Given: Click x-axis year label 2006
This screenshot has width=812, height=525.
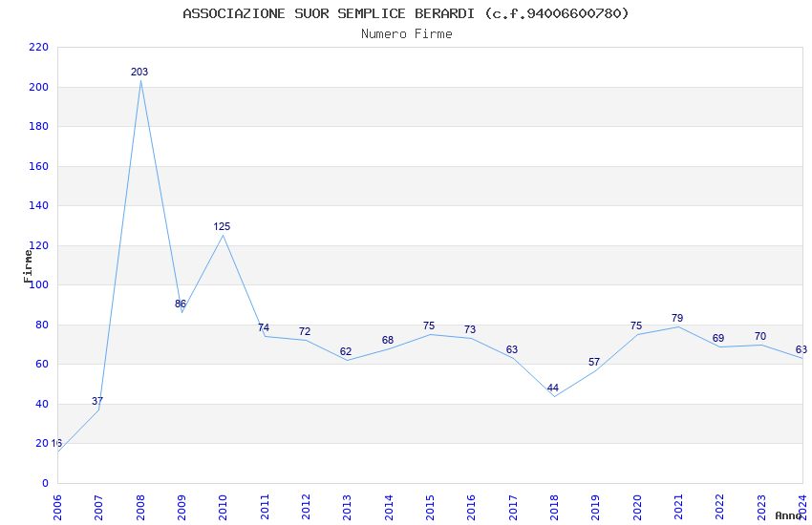Looking at the screenshot, I should click(x=57, y=507).
